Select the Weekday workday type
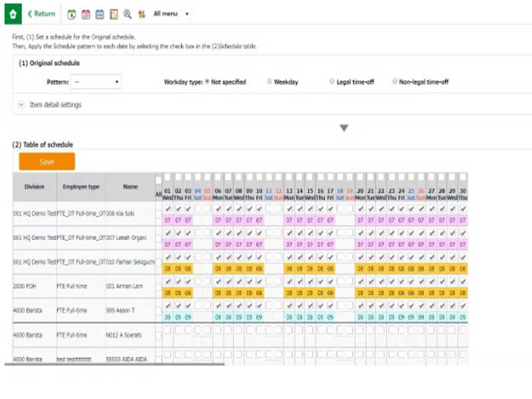This screenshot has width=532, height=399. (270, 82)
